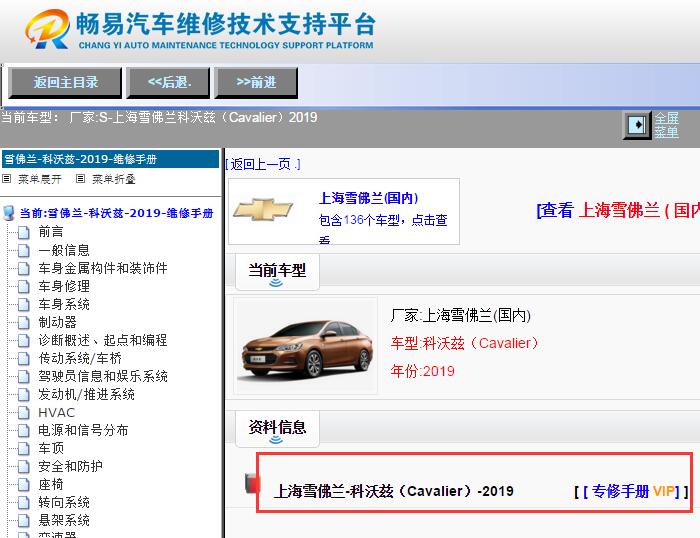The image size is (700, 538).
Task: Click the page icon next to 制动器
Action: pos(24,322)
